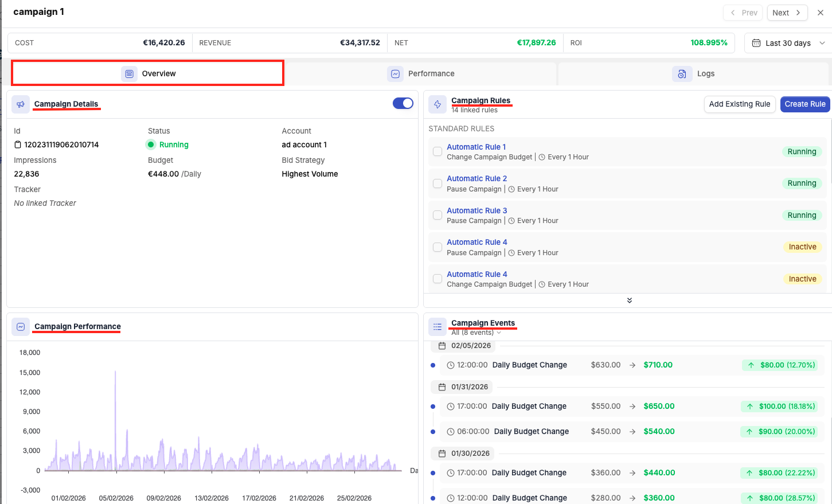
Task: Click the Create Rule button
Action: click(804, 104)
